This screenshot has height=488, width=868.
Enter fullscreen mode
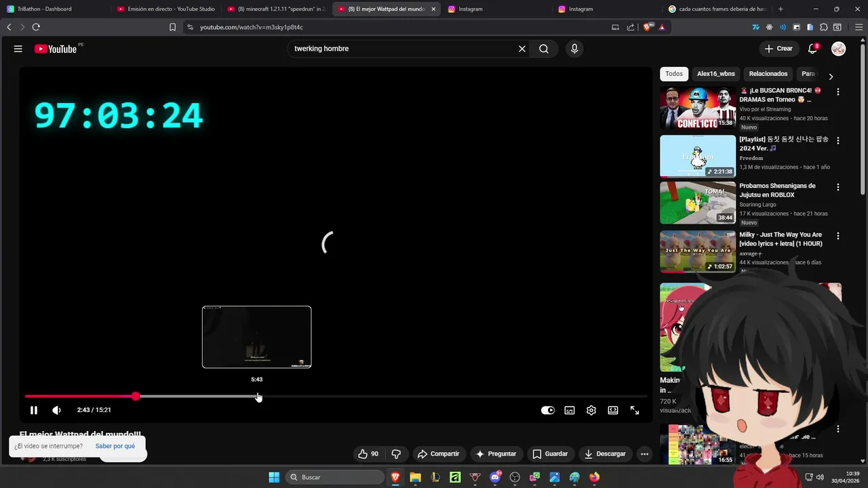point(635,410)
